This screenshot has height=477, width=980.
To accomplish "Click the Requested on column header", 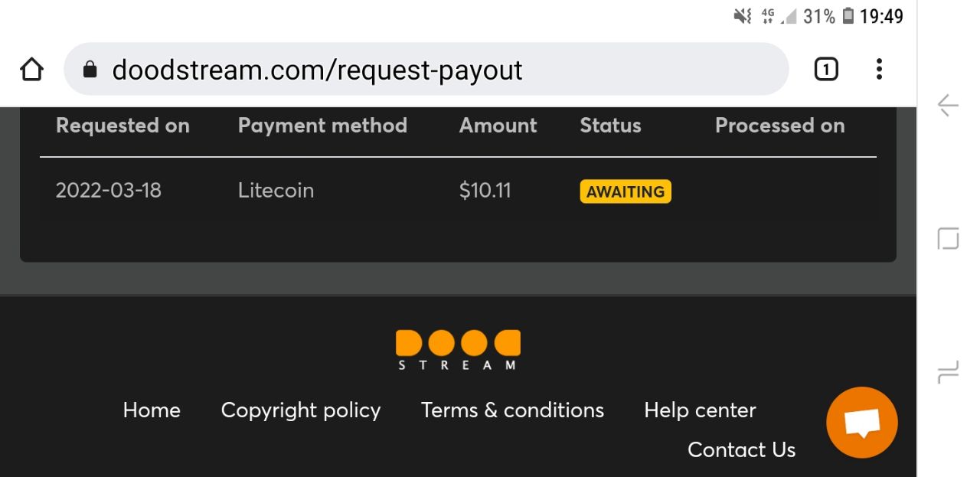I will (122, 126).
